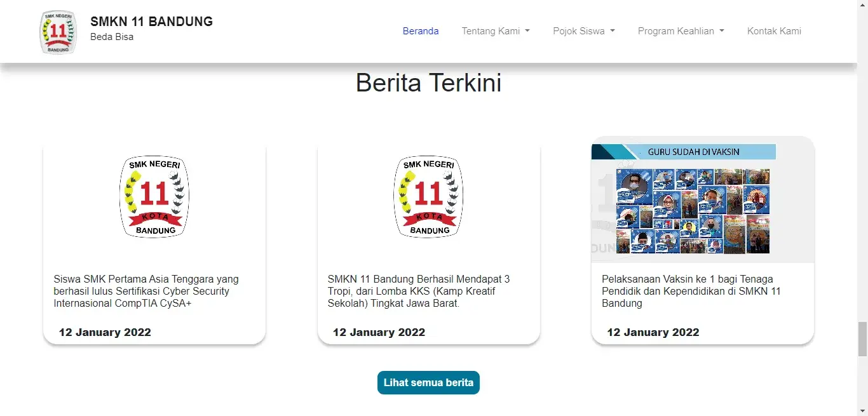The width and height of the screenshot is (868, 416).
Task: Open the Guru Sudah Di Vaksin photo thumbnail
Action: click(702, 199)
